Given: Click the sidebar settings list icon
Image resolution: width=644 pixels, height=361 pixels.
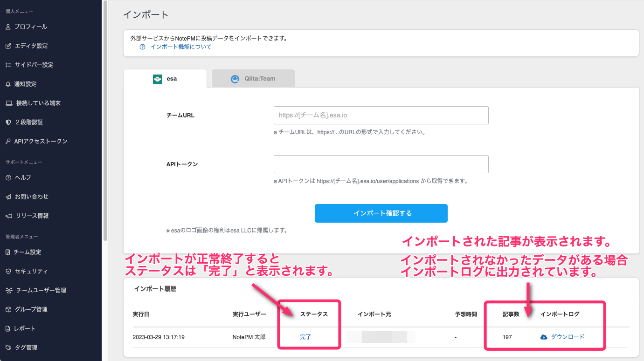Looking at the screenshot, I should 8,65.
